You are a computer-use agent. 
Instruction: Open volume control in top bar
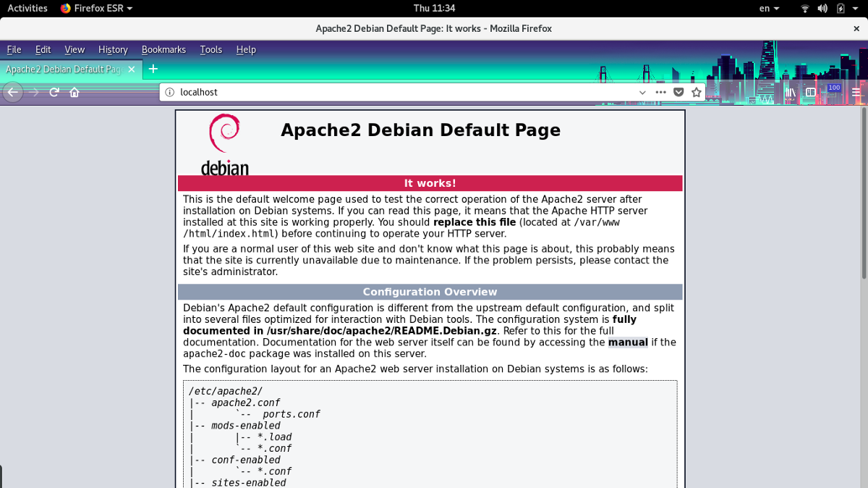tap(822, 8)
